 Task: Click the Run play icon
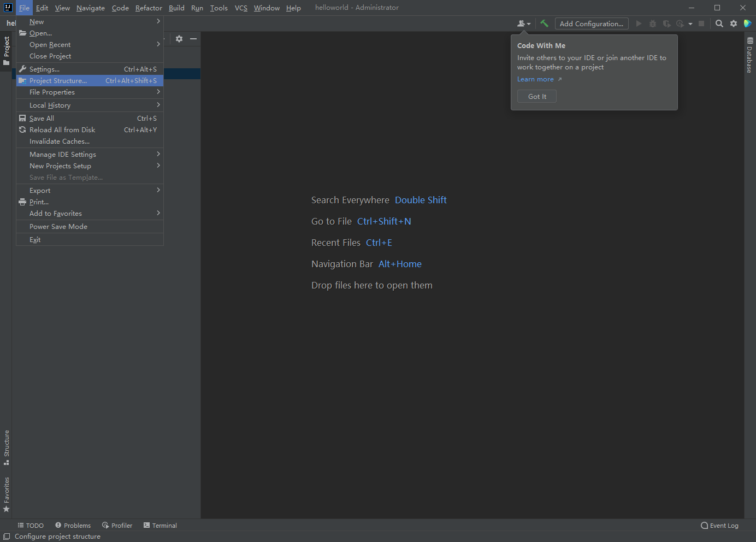(x=639, y=23)
